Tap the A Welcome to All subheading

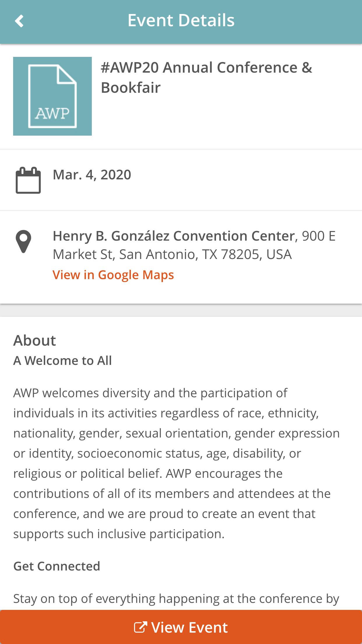(x=62, y=361)
